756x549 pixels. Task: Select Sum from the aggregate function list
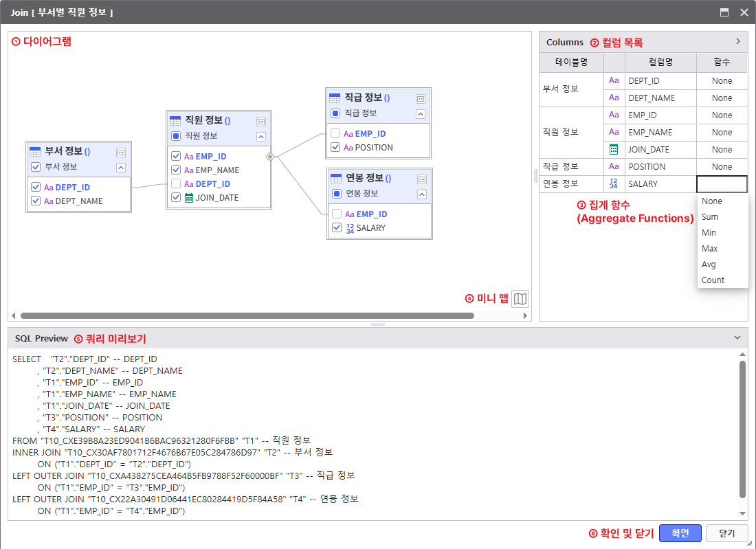click(x=710, y=217)
